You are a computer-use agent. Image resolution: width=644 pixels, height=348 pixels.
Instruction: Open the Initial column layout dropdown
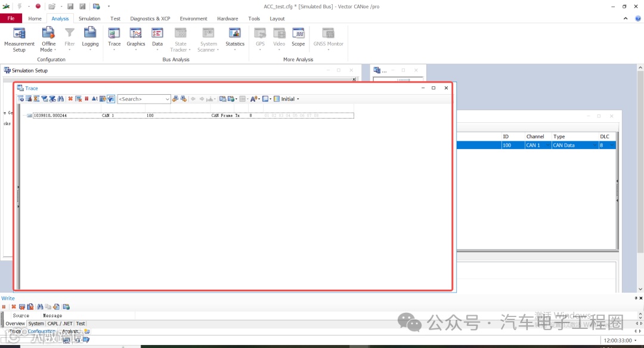pyautogui.click(x=298, y=99)
